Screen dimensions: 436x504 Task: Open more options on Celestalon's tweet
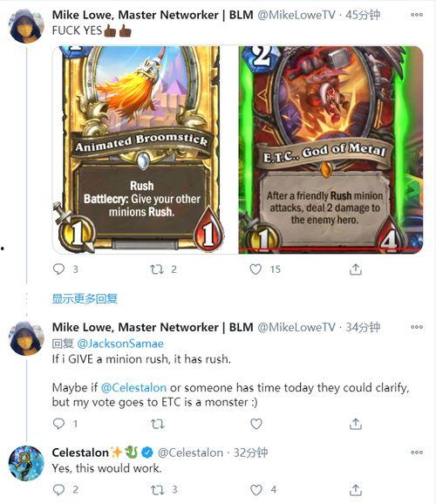point(417,453)
